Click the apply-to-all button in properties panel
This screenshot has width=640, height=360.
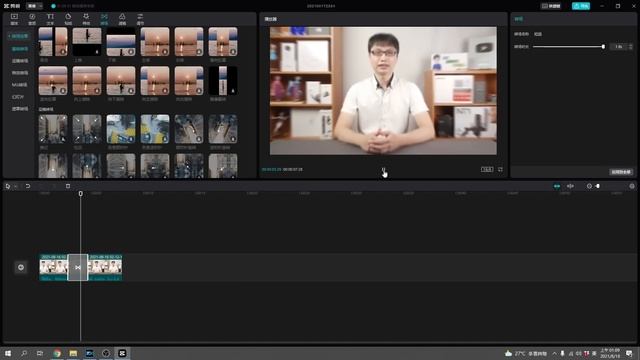(621, 172)
